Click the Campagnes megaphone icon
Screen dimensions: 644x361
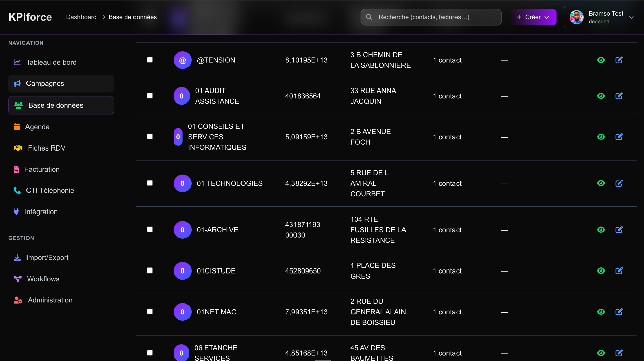pyautogui.click(x=17, y=83)
